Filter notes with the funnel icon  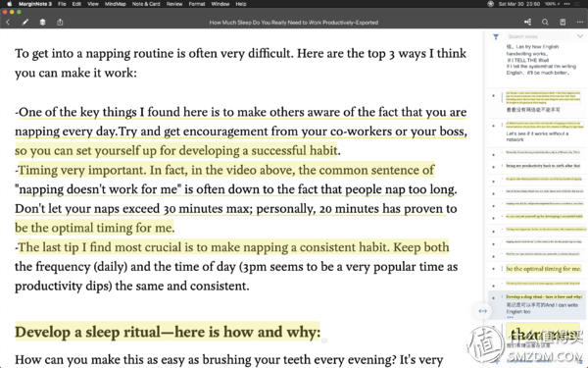496,36
